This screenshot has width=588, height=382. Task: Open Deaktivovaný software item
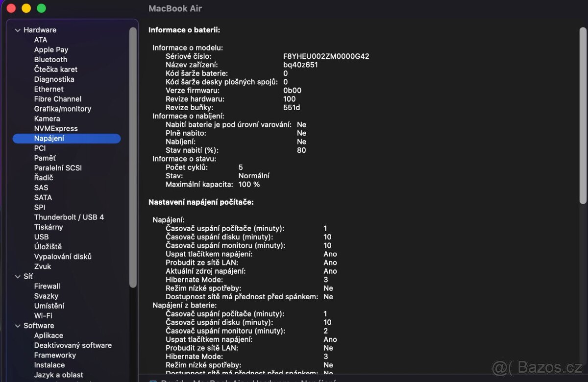coord(73,345)
